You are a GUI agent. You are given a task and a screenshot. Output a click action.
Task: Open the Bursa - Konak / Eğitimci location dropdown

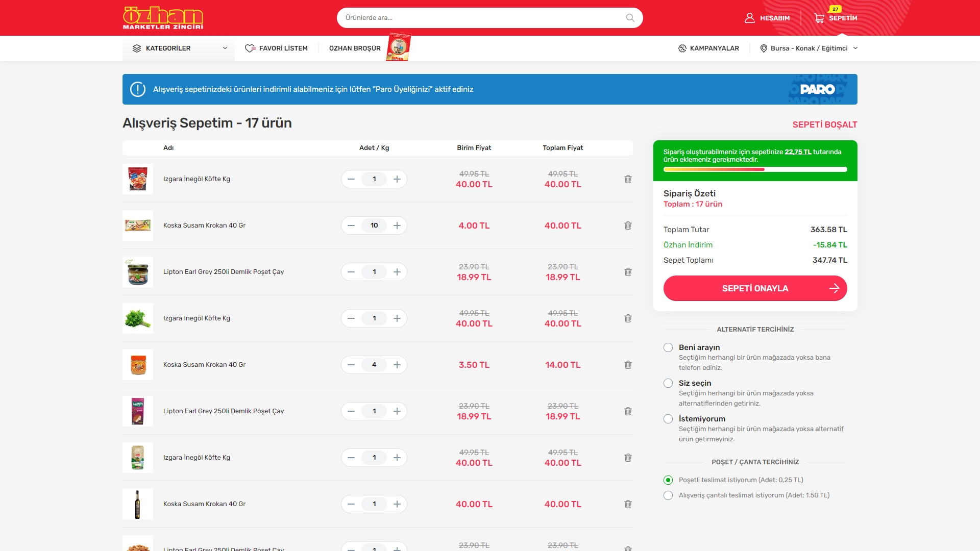[x=808, y=48]
